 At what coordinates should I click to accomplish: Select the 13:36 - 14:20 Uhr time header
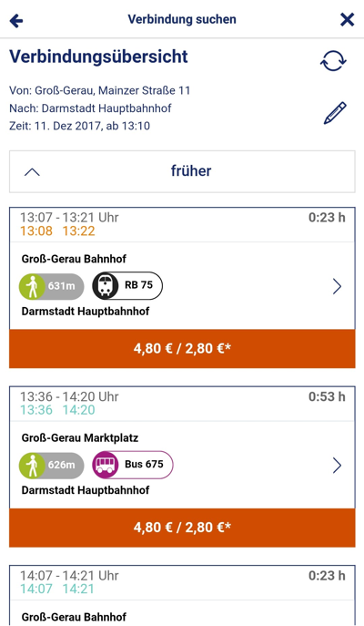(x=70, y=397)
